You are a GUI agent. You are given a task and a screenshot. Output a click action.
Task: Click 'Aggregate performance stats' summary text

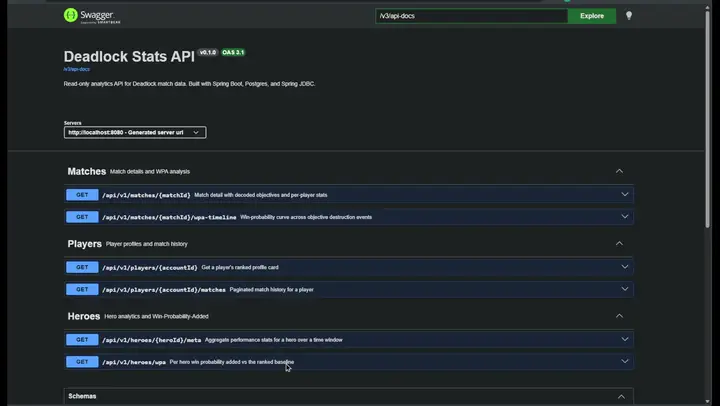tap(274, 340)
